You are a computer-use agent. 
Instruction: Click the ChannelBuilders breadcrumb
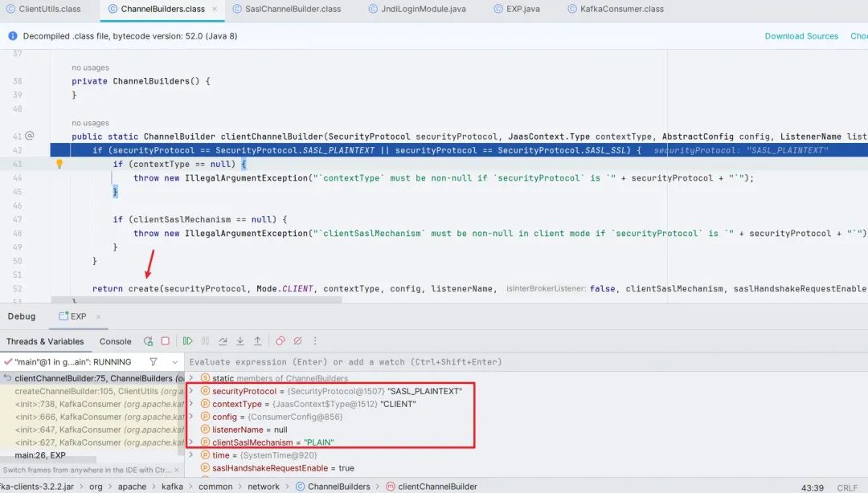(333, 487)
